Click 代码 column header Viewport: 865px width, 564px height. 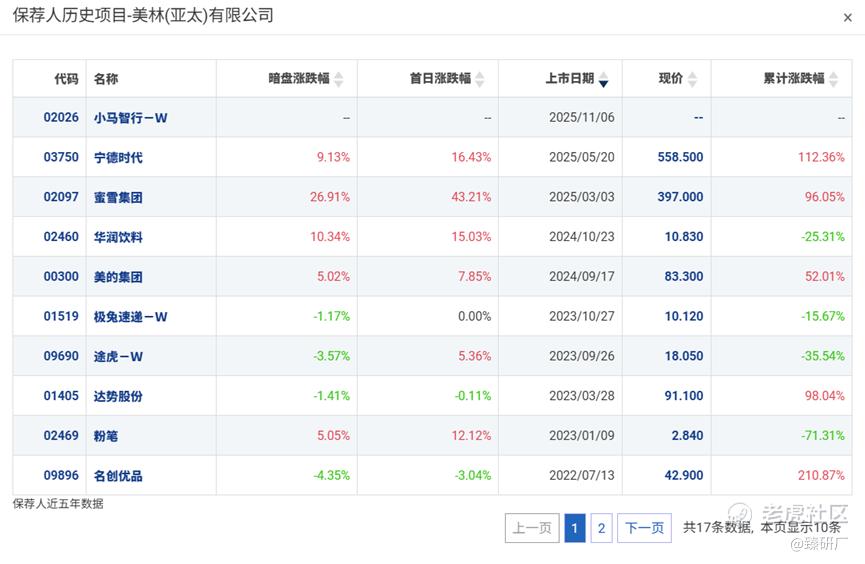click(x=66, y=79)
